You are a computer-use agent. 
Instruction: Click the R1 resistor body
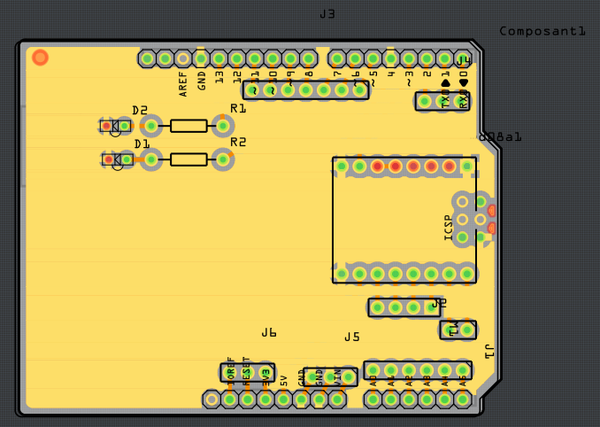click(188, 126)
